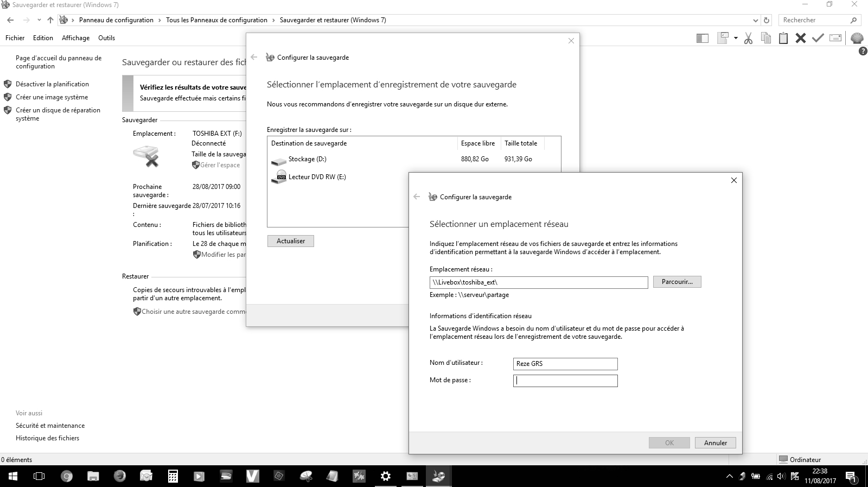Viewport: 868px width, 487px height.
Task: Close the network location dialog
Action: tap(734, 180)
